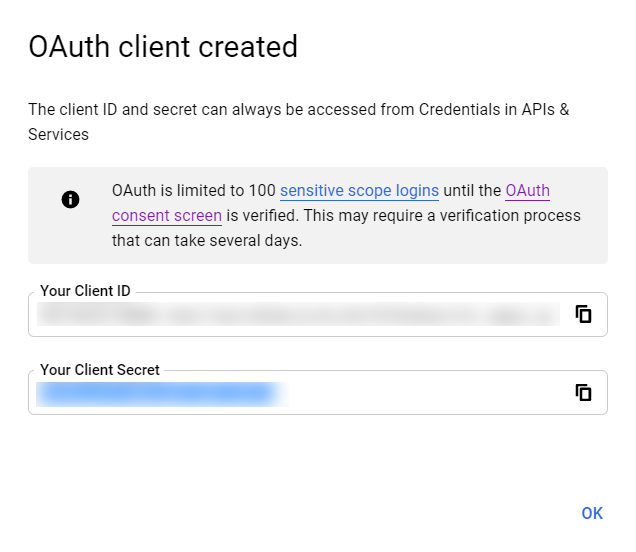636x552 pixels.
Task: Click the 'Your Client ID' field label
Action: 85,291
